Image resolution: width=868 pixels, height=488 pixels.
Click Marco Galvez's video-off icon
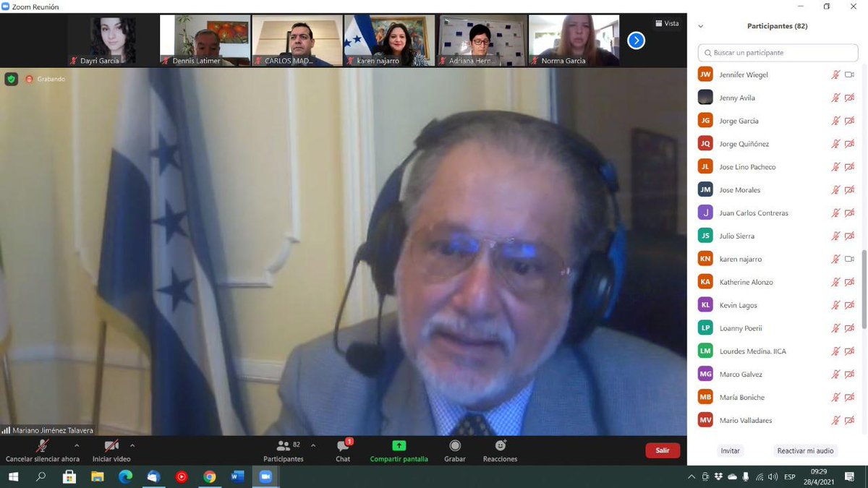[850, 374]
